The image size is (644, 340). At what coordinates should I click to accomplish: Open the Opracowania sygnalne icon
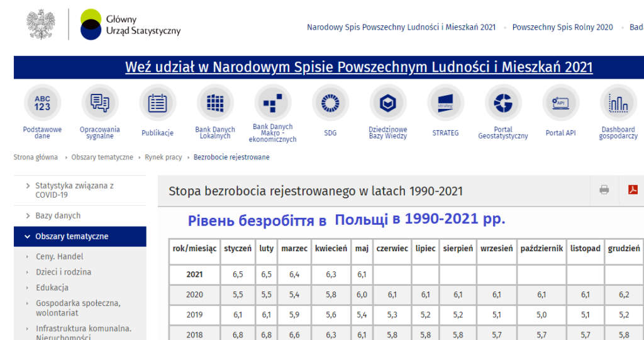coord(100,103)
